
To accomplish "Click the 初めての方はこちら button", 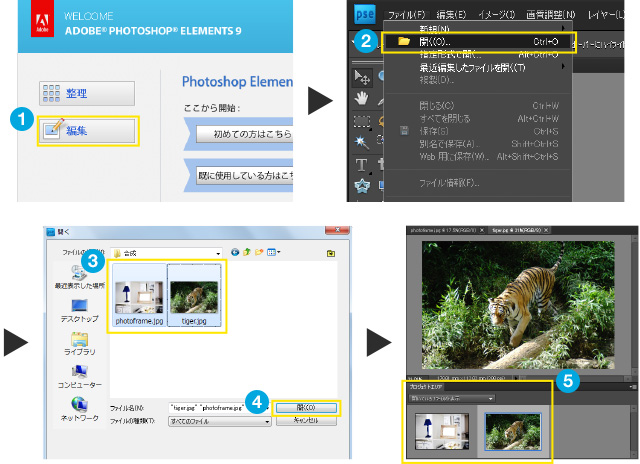I will click(x=244, y=134).
